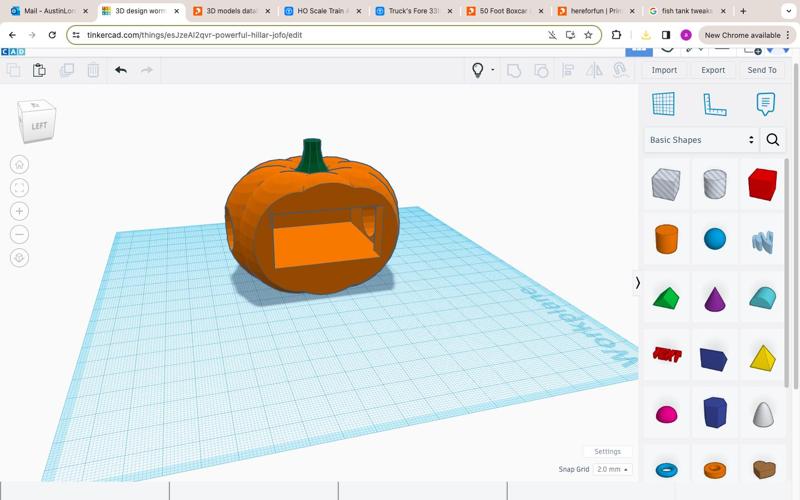Image resolution: width=800 pixels, height=500 pixels.
Task: Click the Group shapes icon
Action: [514, 70]
